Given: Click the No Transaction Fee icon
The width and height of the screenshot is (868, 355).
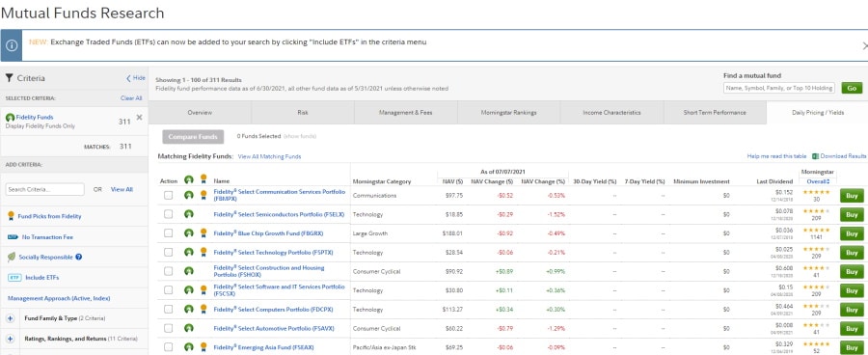Looking at the screenshot, I should click(x=13, y=237).
